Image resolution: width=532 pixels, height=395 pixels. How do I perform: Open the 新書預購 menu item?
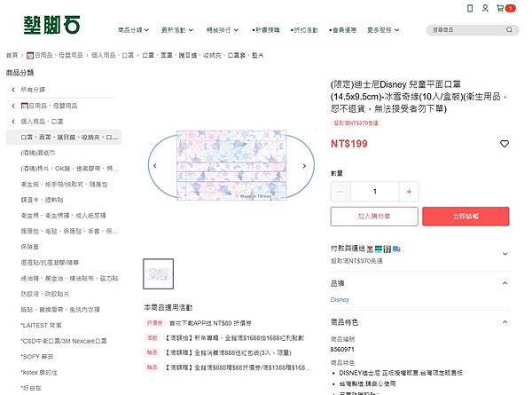pos(266,30)
